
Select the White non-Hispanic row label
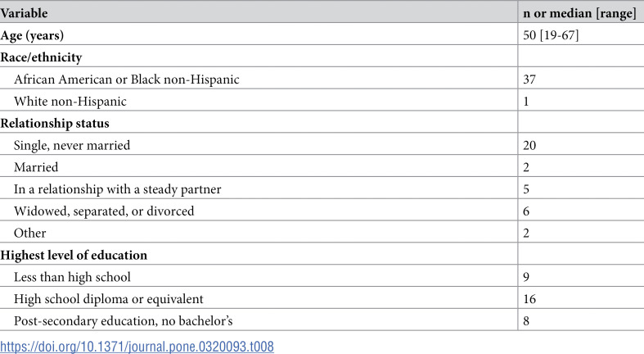point(70,101)
